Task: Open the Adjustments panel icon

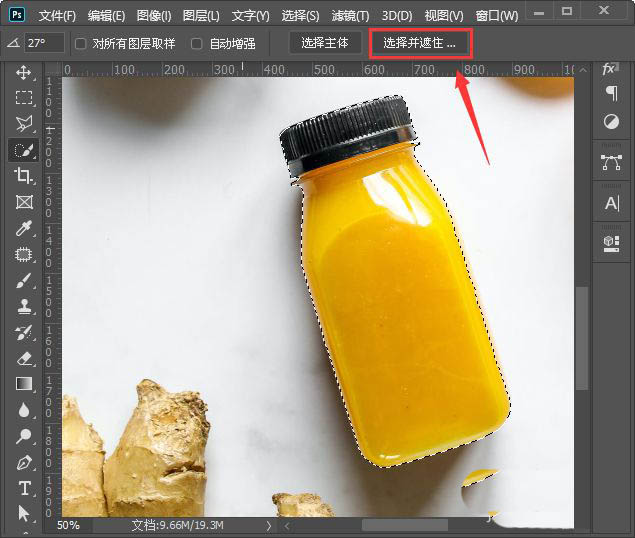Action: coord(611,121)
